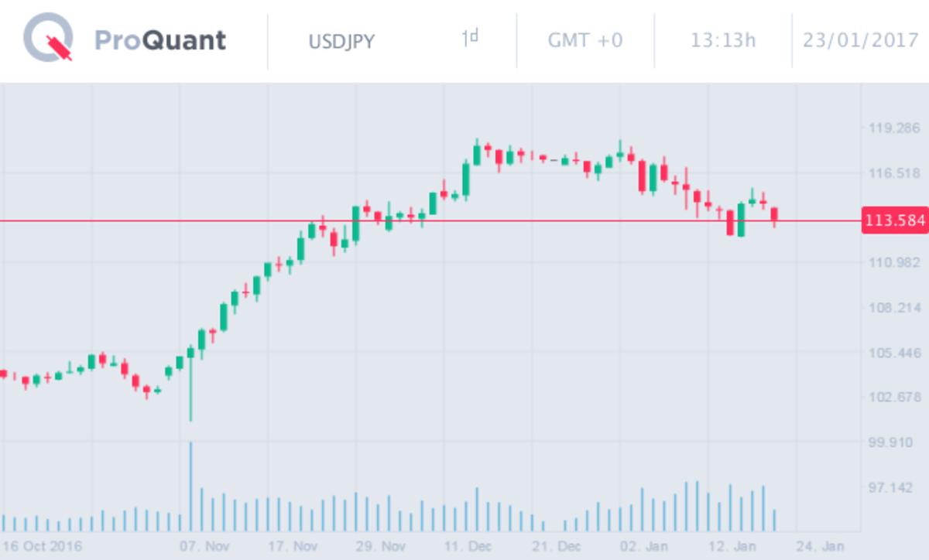The width and height of the screenshot is (929, 560).
Task: Change the 1d timeframe setting
Action: (470, 39)
